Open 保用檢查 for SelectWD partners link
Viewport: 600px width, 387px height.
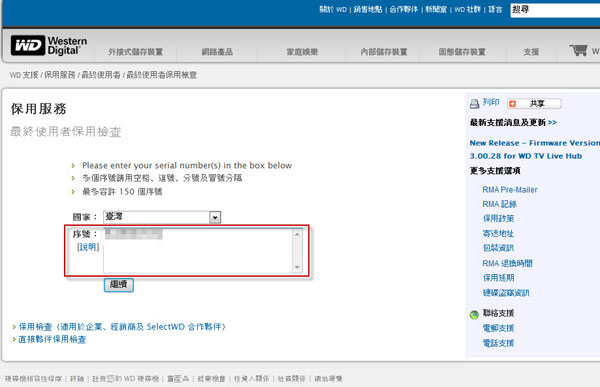click(x=122, y=327)
